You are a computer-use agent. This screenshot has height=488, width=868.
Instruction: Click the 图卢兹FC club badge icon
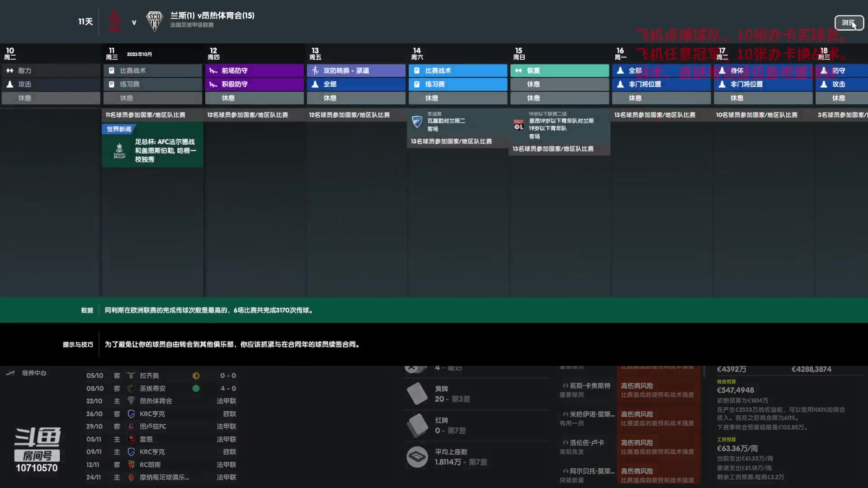click(x=131, y=426)
